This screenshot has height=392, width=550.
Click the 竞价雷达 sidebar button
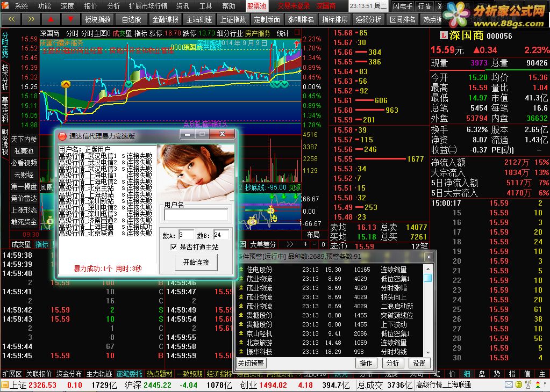pos(24,198)
